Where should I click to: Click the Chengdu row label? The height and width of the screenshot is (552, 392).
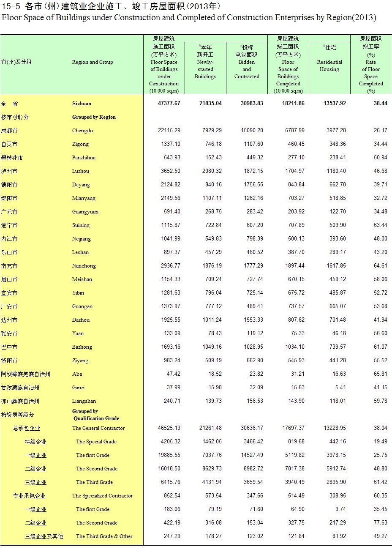(82, 131)
